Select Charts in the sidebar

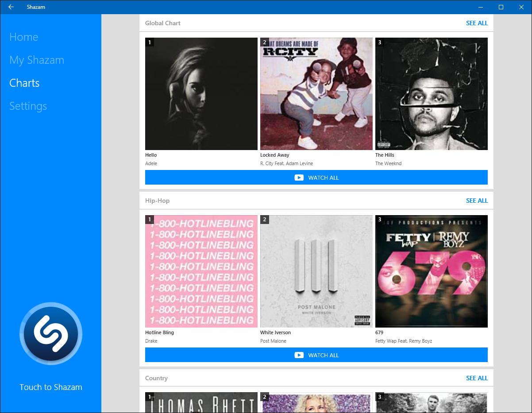point(24,83)
